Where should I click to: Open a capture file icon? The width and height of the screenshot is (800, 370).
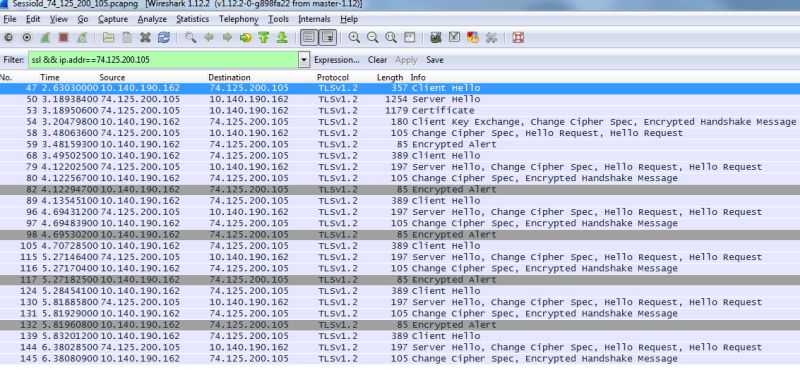(x=109, y=38)
